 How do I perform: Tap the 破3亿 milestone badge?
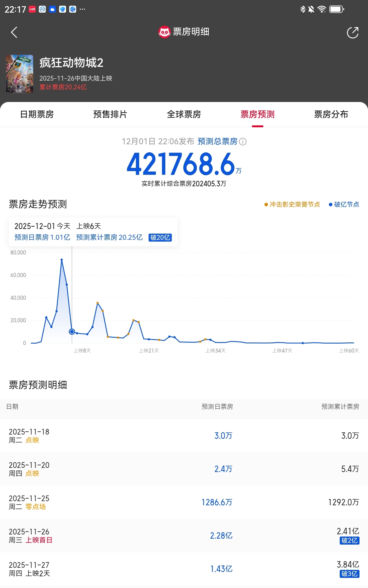point(350,574)
